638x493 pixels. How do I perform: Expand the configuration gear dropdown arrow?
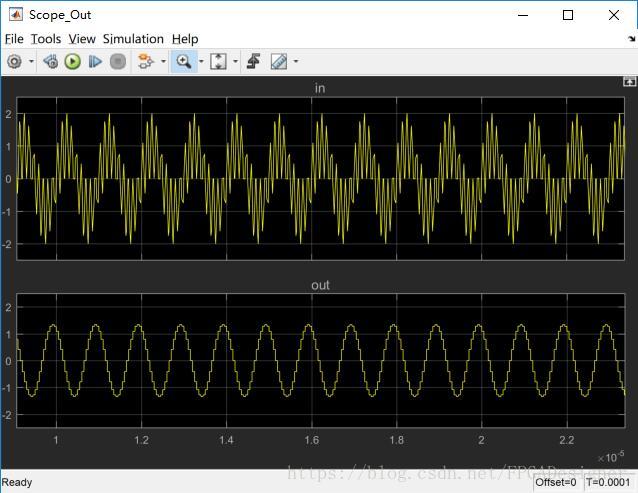(x=31, y=61)
